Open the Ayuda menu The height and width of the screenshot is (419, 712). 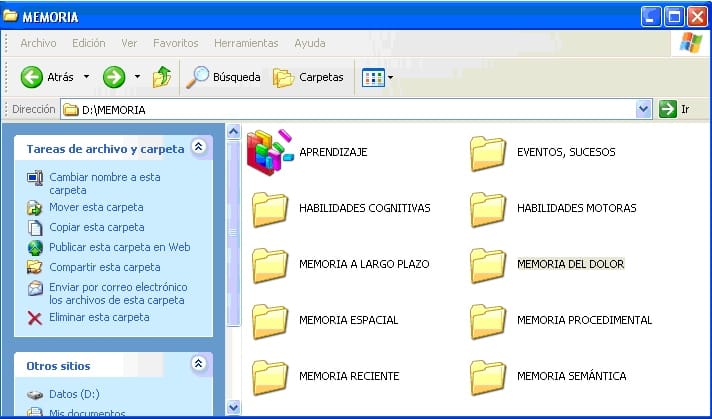coord(310,43)
